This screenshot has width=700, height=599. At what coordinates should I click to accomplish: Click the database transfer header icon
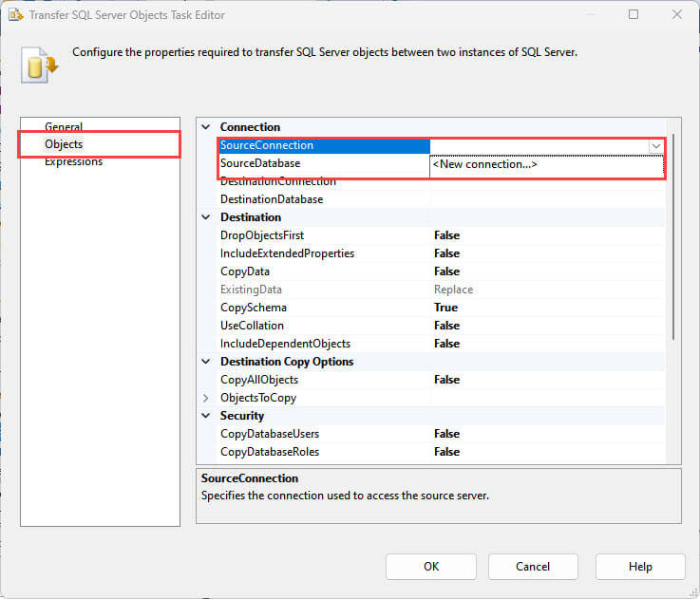tap(38, 63)
